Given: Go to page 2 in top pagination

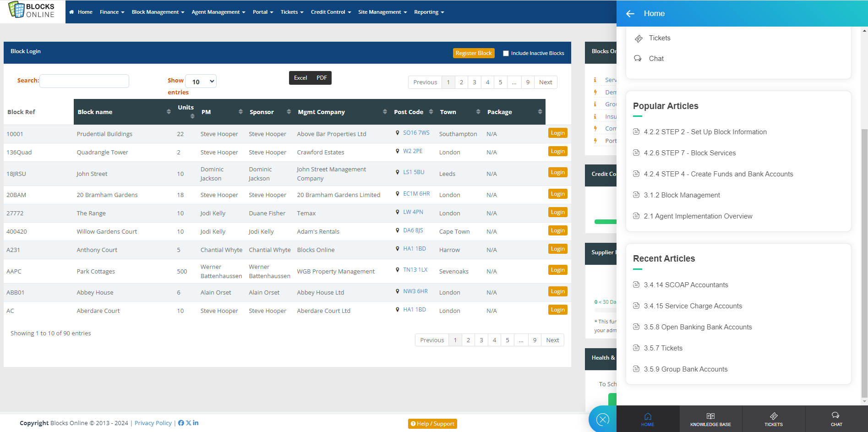Looking at the screenshot, I should [x=461, y=82].
